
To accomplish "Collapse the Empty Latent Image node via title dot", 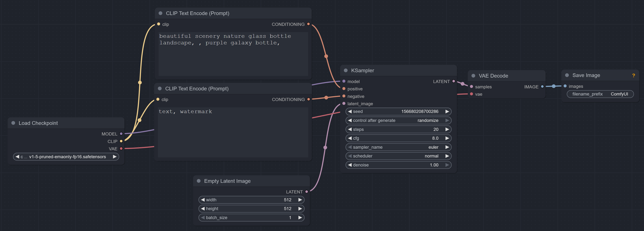I will click(199, 181).
